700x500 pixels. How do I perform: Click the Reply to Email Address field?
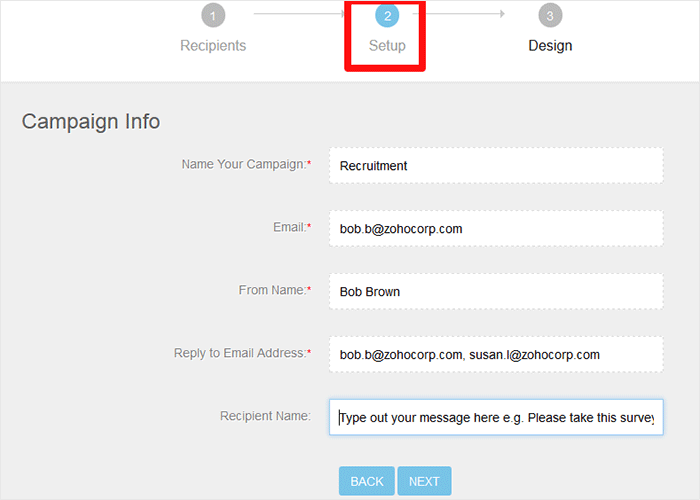[496, 354]
